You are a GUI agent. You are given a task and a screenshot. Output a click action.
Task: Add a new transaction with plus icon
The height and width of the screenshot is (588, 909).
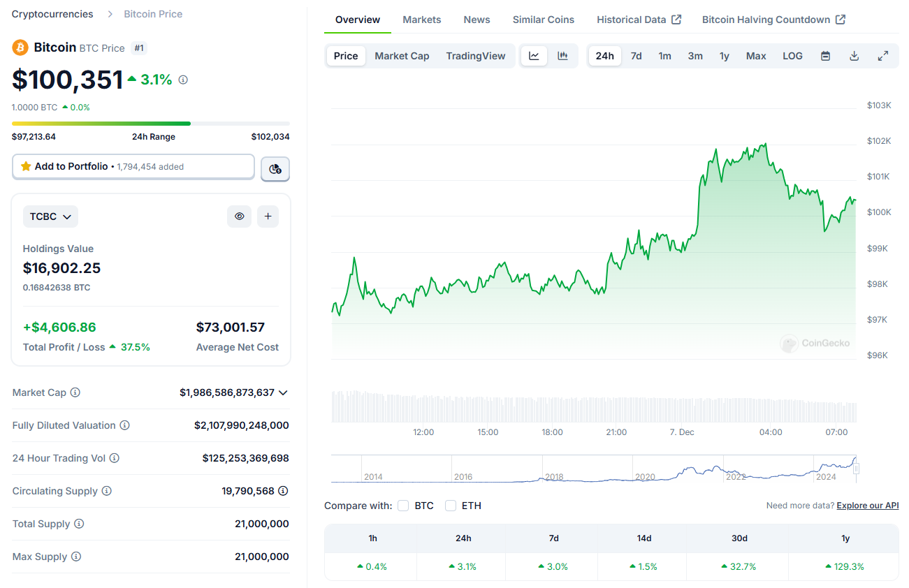[268, 216]
